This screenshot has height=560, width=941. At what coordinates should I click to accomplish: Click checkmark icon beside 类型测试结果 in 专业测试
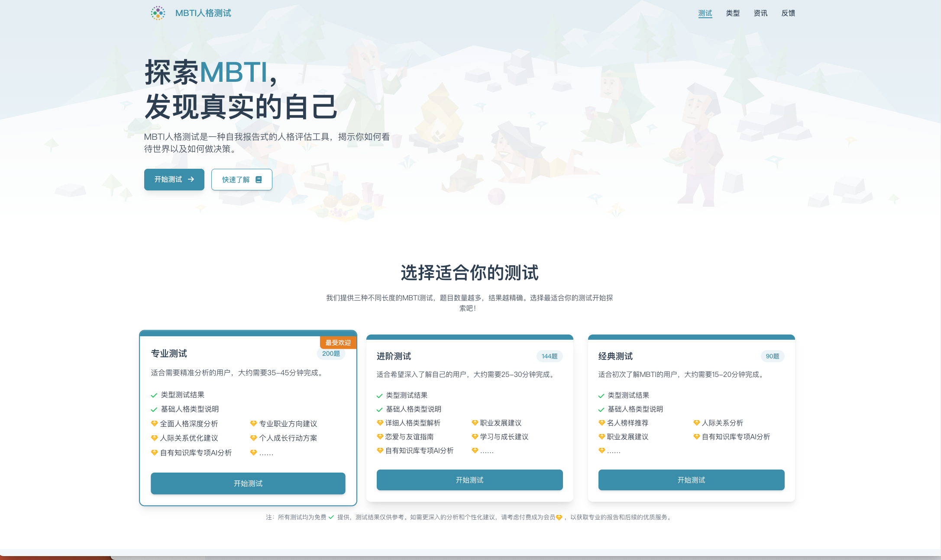click(x=154, y=395)
